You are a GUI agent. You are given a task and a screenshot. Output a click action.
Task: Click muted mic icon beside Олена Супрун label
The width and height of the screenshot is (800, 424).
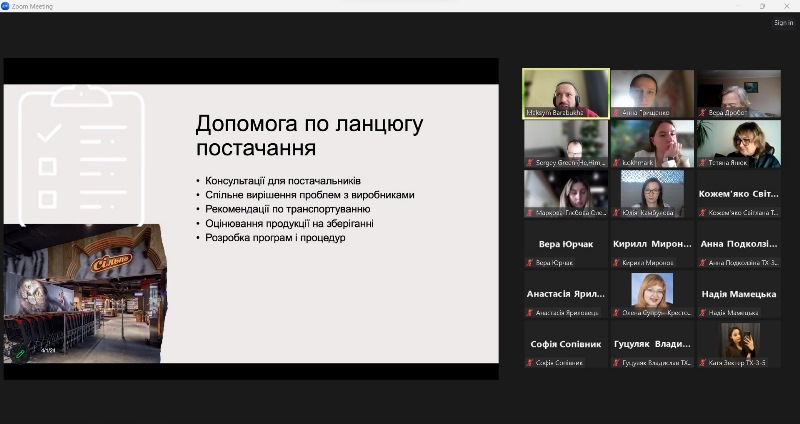tap(616, 313)
